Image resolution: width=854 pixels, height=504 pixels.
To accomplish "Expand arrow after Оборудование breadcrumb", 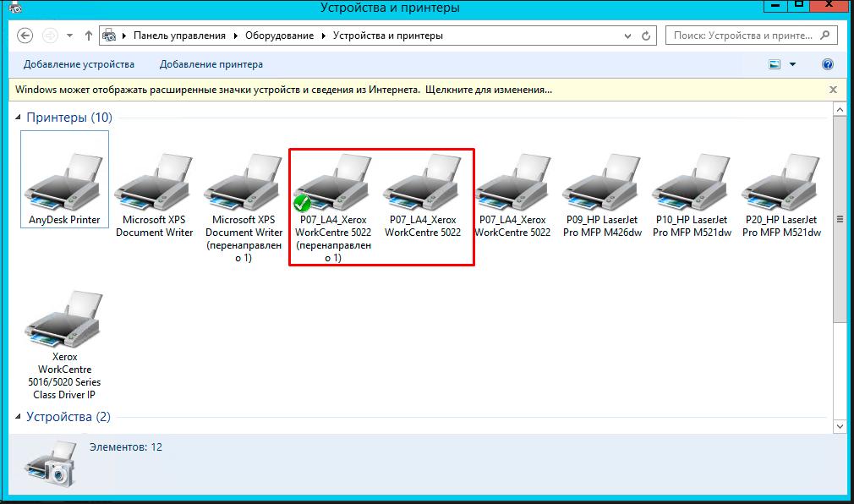I will (324, 36).
